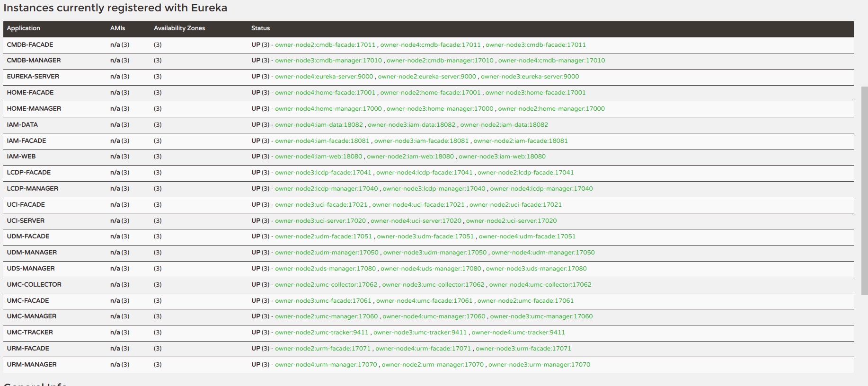This screenshot has height=386, width=868.
Task: Open owner-node2:cmdb-facade:17011 instance link
Action: click(325, 45)
